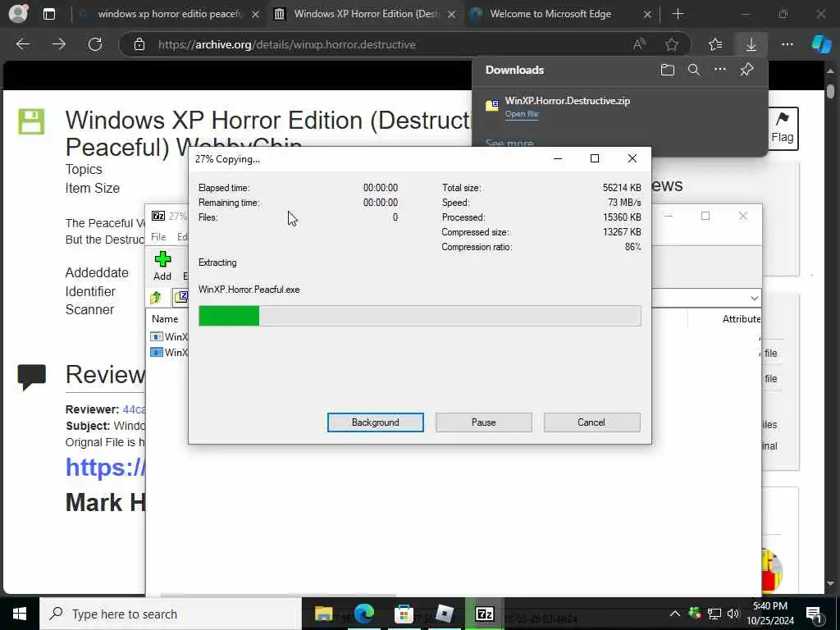Cancel the file extraction

point(591,422)
